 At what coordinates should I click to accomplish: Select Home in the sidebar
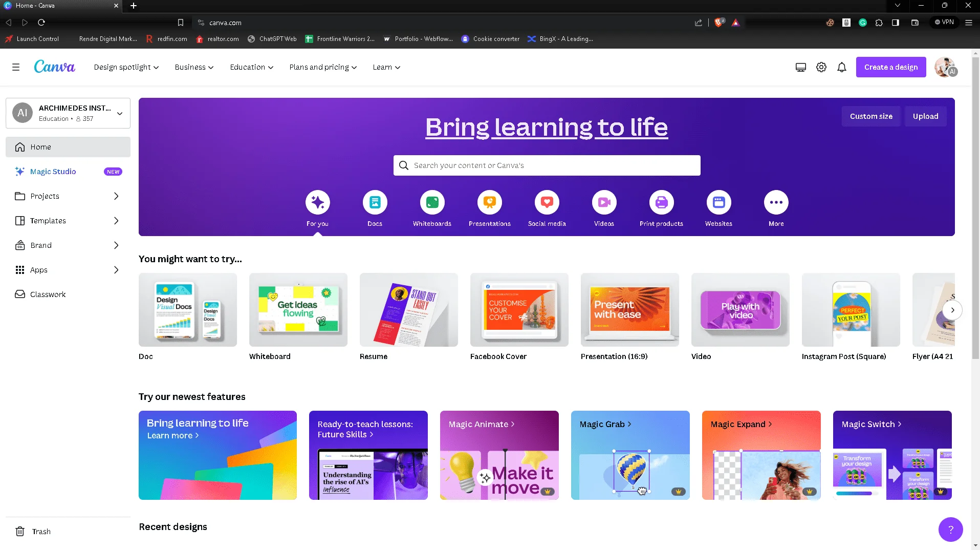[x=68, y=147]
